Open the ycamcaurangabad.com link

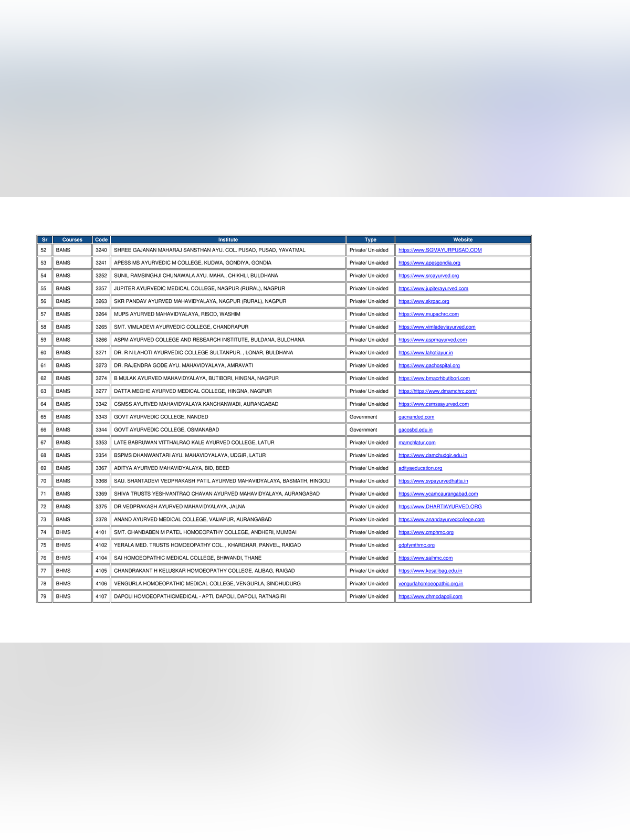click(438, 494)
